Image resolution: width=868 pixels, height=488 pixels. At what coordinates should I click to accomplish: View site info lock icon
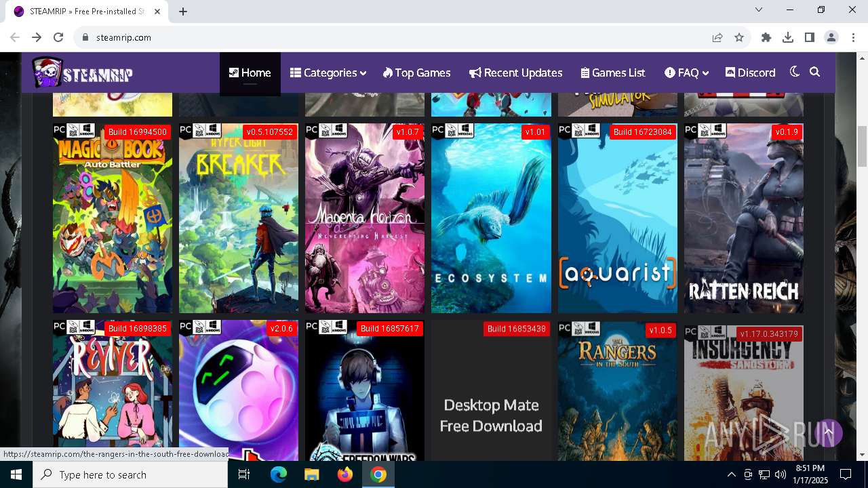85,37
